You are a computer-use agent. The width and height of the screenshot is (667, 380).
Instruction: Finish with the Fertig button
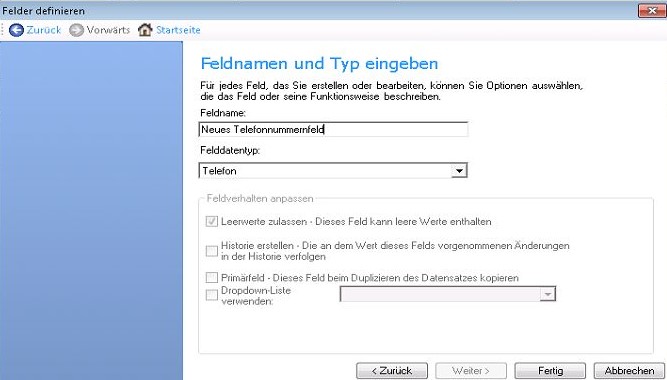[x=550, y=371]
